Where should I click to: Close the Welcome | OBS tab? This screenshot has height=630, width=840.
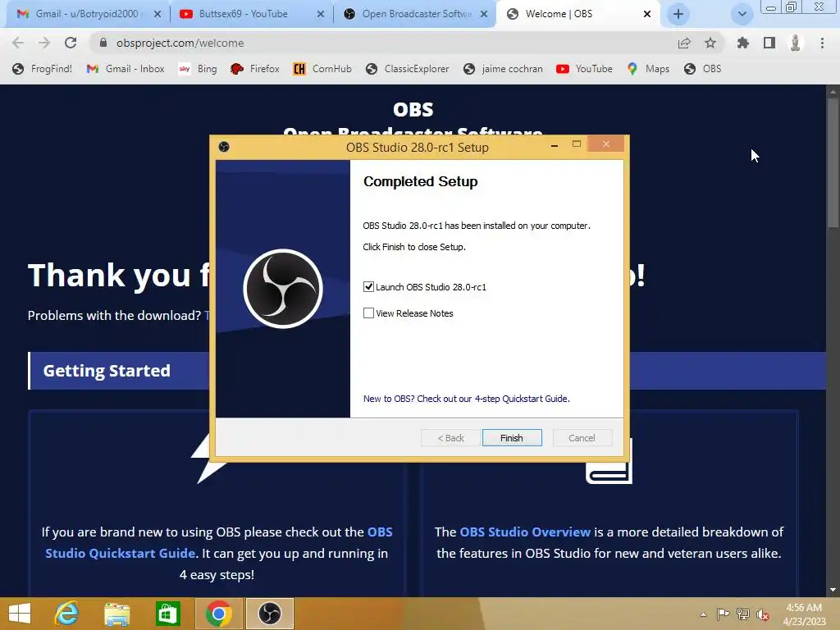pos(647,14)
